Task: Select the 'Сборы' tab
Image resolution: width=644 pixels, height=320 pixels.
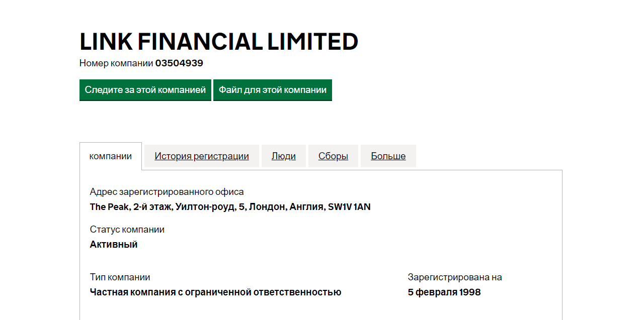Action: coord(333,156)
